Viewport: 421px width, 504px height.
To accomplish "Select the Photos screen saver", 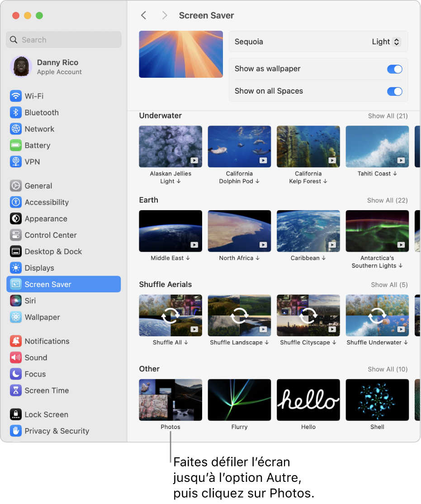I will (170, 400).
